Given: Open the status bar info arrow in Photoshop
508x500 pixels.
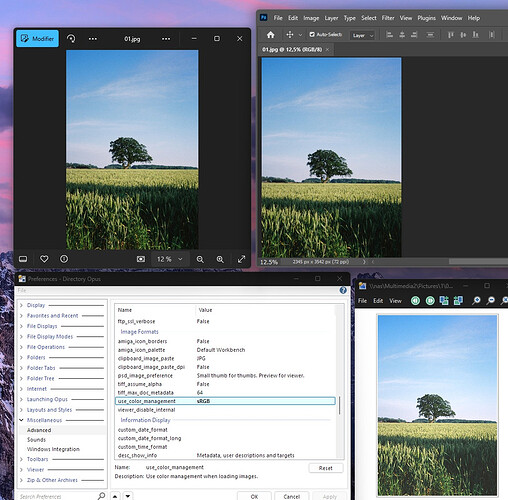Looking at the screenshot, I should [x=364, y=262].
